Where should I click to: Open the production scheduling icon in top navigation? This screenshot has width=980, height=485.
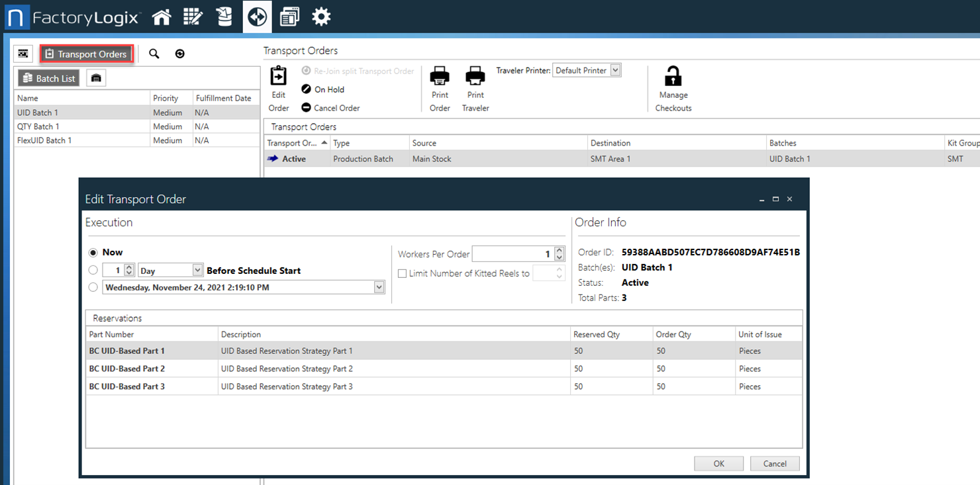coord(193,17)
